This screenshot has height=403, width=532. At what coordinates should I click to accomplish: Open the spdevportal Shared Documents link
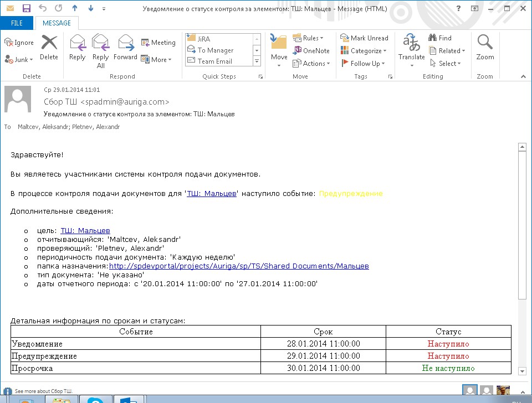point(239,266)
